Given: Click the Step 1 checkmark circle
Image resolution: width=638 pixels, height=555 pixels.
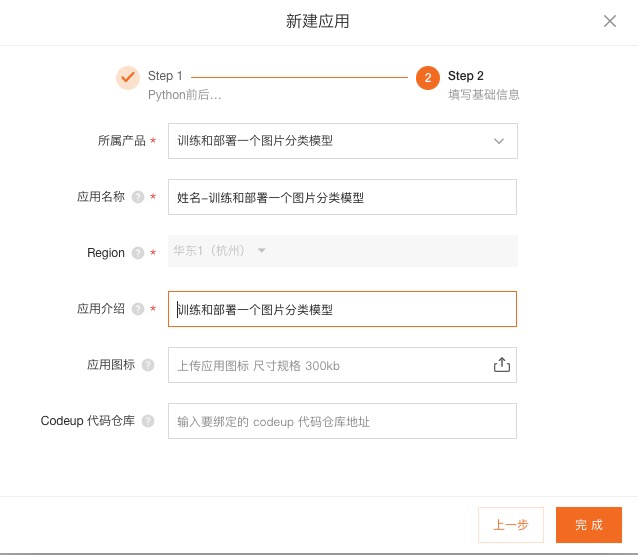Looking at the screenshot, I should tap(128, 77).
